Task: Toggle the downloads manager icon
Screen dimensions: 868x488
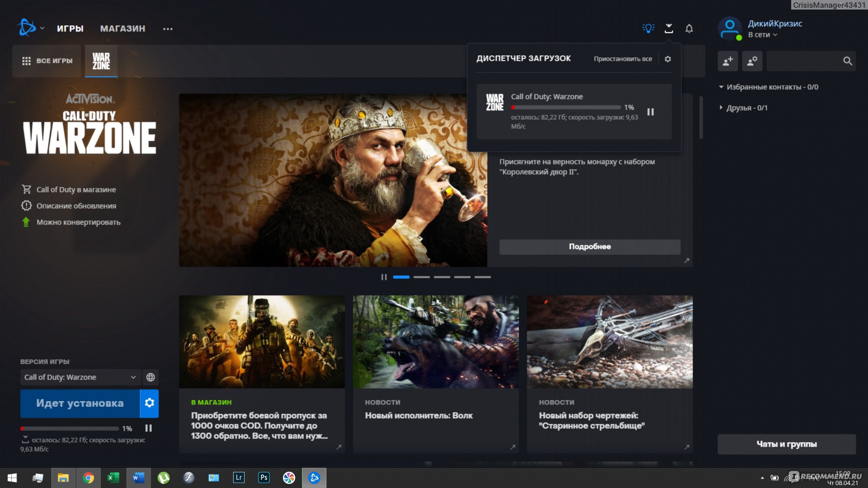Action: point(669,28)
